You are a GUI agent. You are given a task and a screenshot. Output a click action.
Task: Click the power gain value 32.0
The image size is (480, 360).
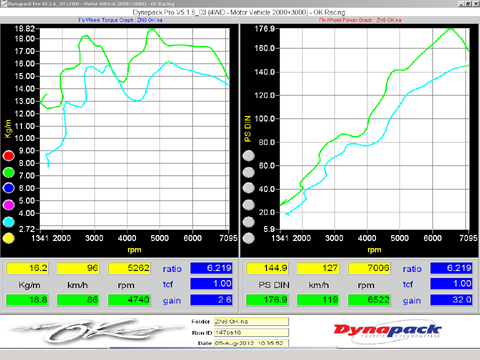pyautogui.click(x=451, y=300)
